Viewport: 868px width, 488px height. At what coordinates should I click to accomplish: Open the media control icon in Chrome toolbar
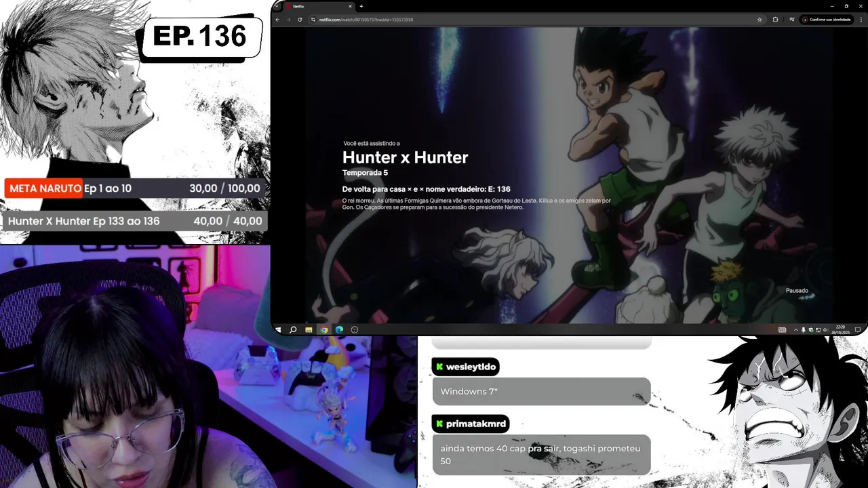coord(792,20)
